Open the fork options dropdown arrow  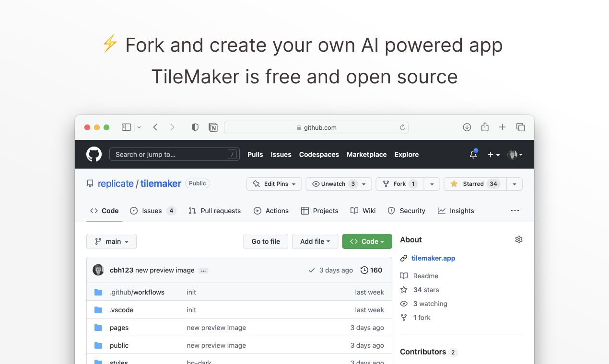pyautogui.click(x=432, y=184)
